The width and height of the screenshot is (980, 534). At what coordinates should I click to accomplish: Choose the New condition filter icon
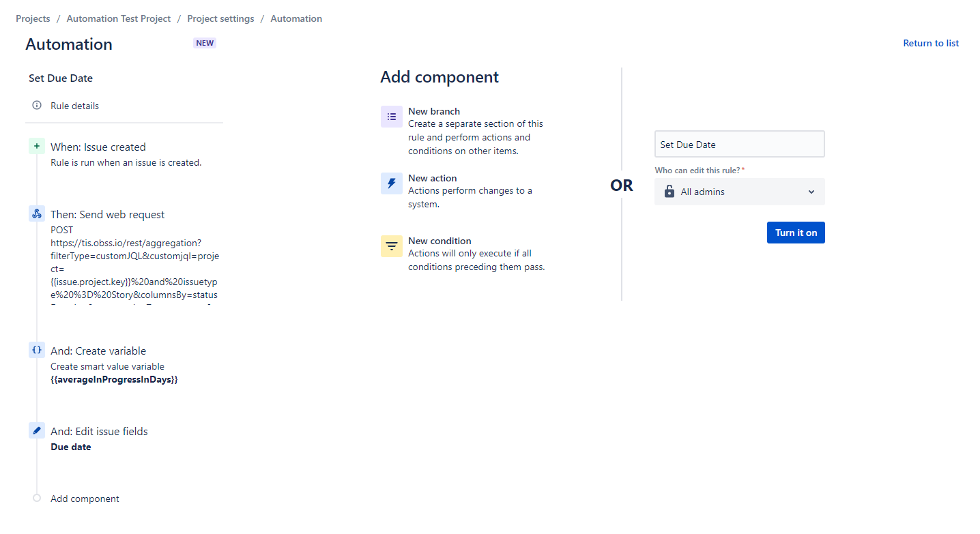coord(392,246)
